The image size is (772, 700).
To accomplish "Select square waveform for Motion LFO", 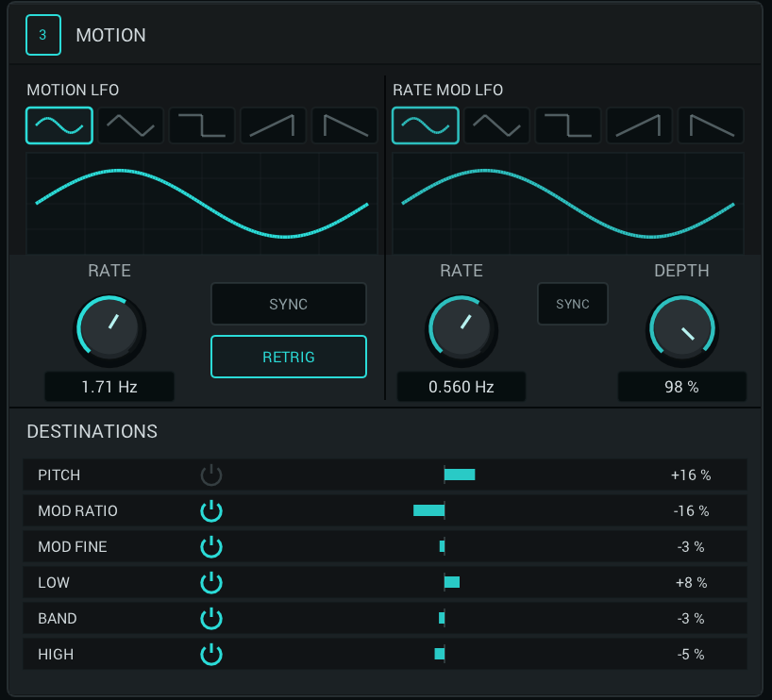I will coord(202,125).
